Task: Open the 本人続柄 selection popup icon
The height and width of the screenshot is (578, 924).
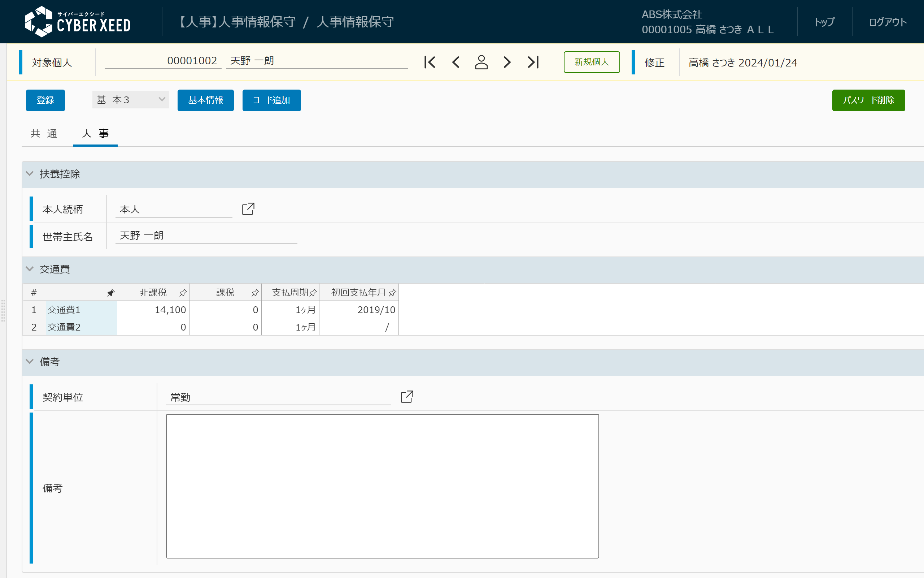Action: click(248, 209)
